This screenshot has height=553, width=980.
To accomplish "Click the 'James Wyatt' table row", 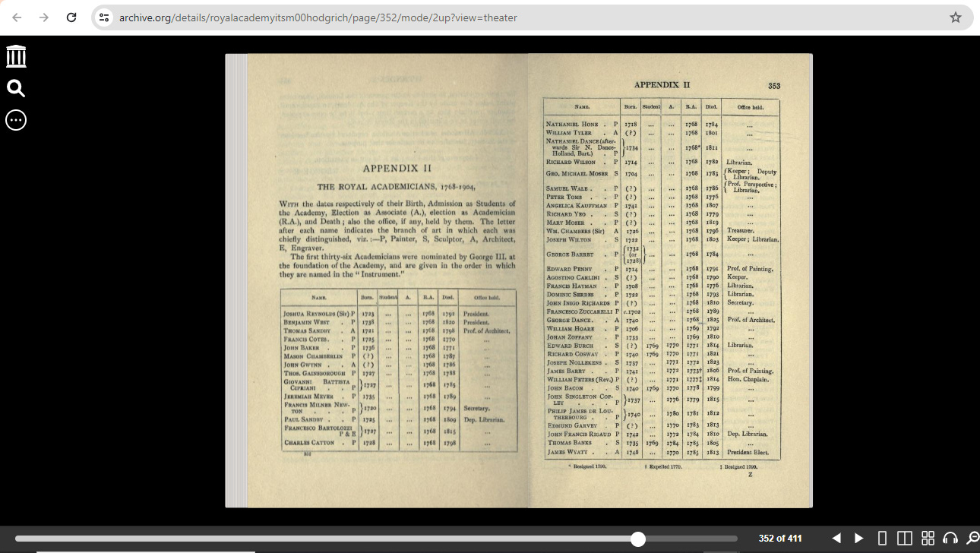I will 662,452.
